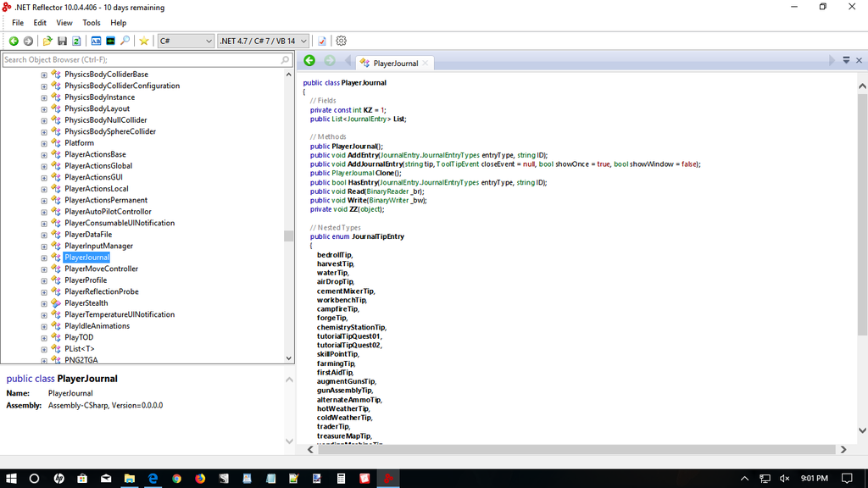Viewport: 868px width, 488px height.
Task: Open Chrome from the taskbar
Action: click(176, 479)
